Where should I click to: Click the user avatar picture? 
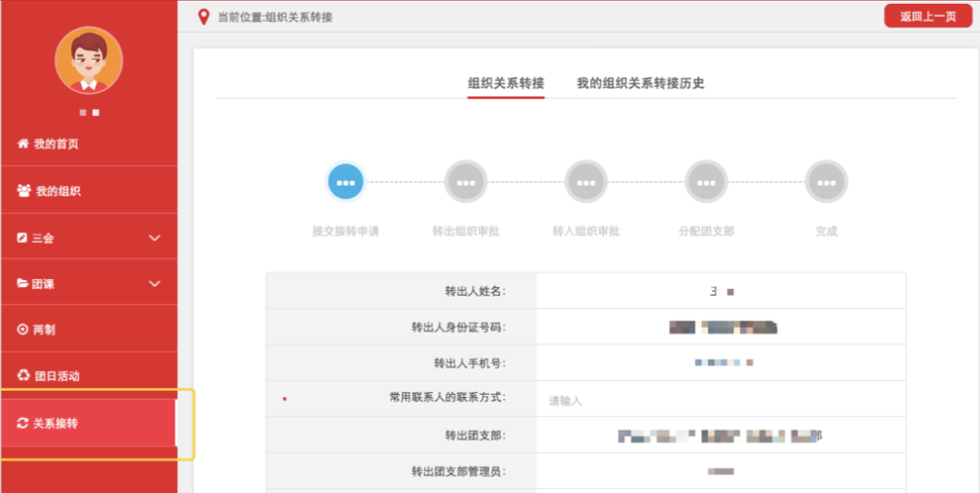pos(88,60)
